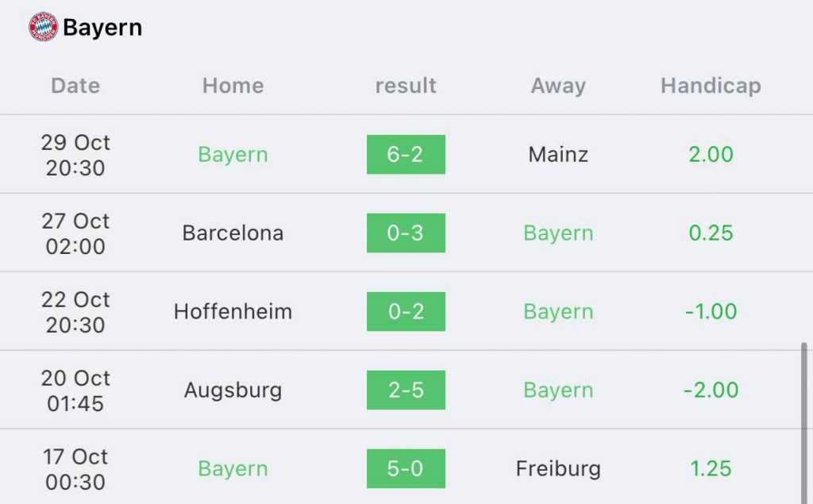This screenshot has height=504, width=813.
Task: Click the Hoffenheim team name
Action: (233, 312)
